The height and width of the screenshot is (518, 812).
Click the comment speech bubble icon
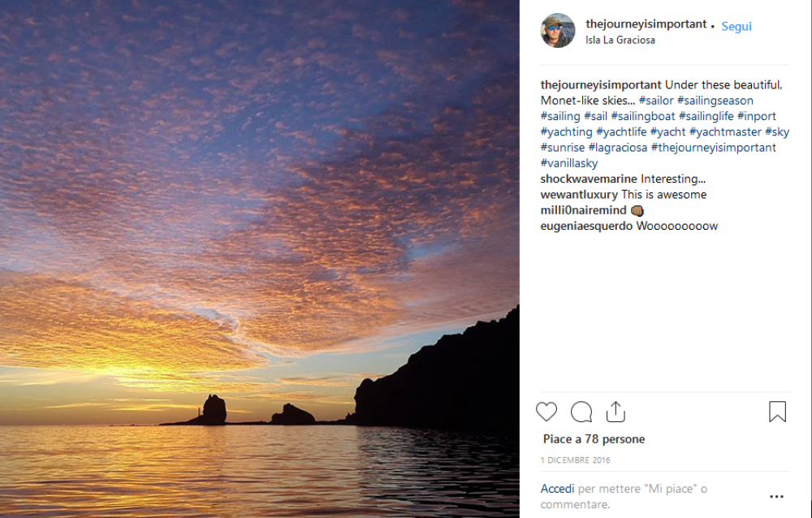tap(581, 412)
